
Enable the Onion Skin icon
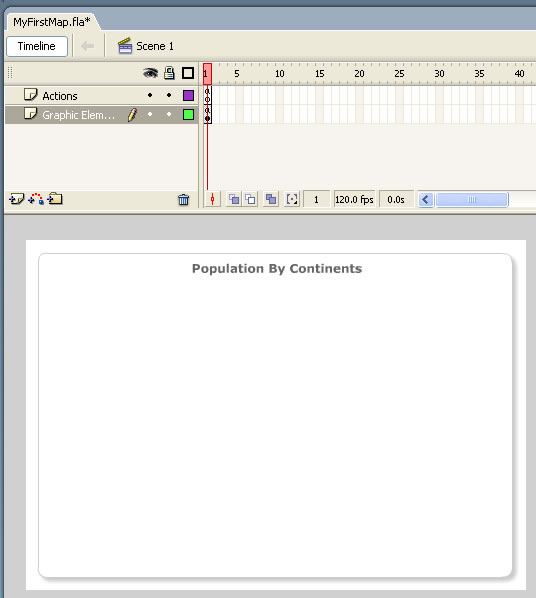[x=234, y=199]
